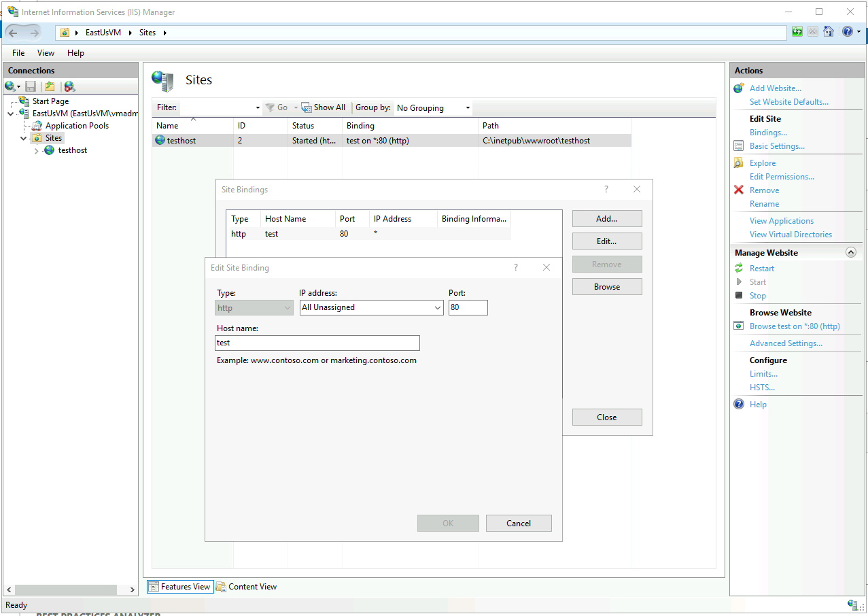Open the Bindings link in Actions
Screen dimensions: 868x616
pos(768,133)
